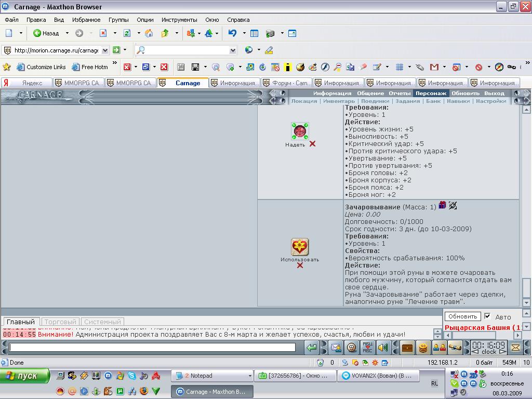Open the Избранное menu

(86, 20)
